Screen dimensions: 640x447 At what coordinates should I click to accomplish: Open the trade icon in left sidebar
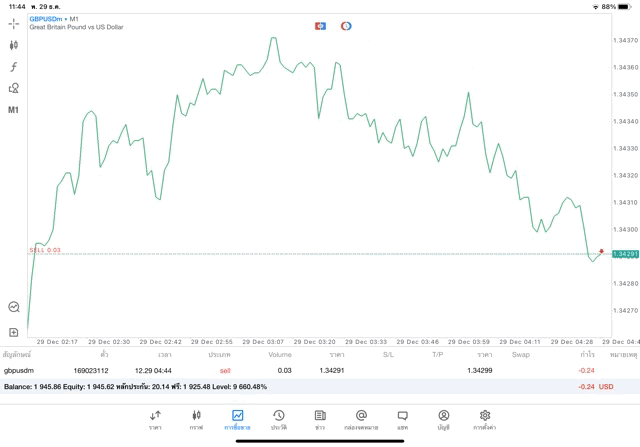(x=14, y=308)
